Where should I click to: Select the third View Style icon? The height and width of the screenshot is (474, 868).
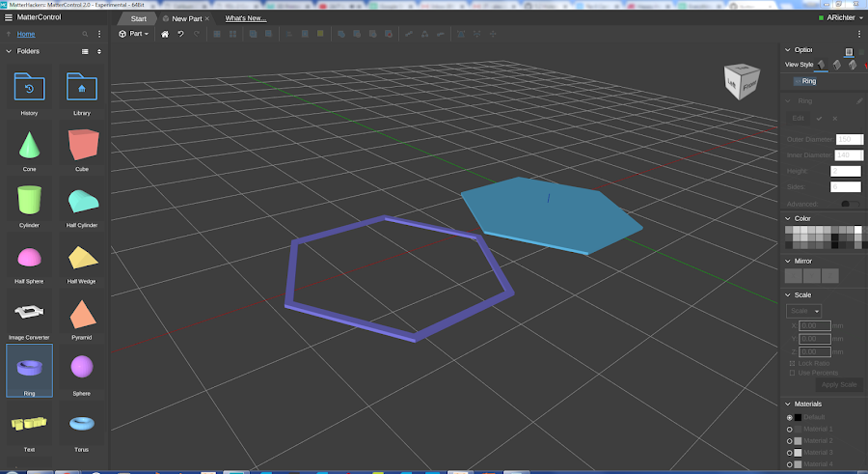pos(853,65)
